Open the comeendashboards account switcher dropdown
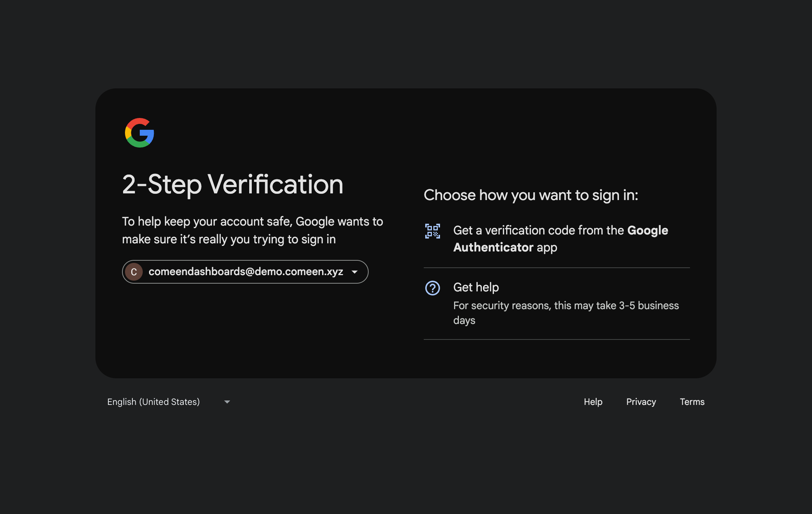The image size is (812, 514). 245,272
